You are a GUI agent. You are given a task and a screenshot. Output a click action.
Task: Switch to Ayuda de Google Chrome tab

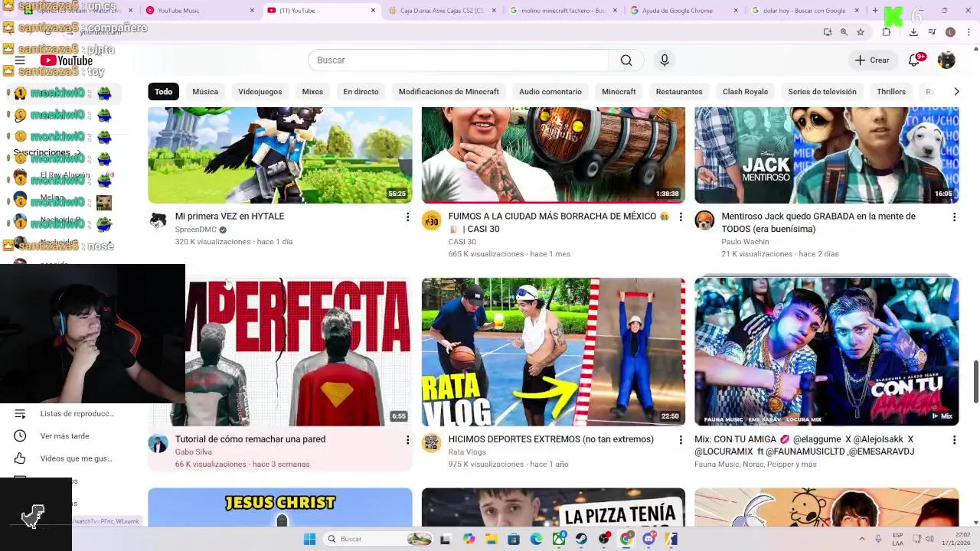[684, 11]
